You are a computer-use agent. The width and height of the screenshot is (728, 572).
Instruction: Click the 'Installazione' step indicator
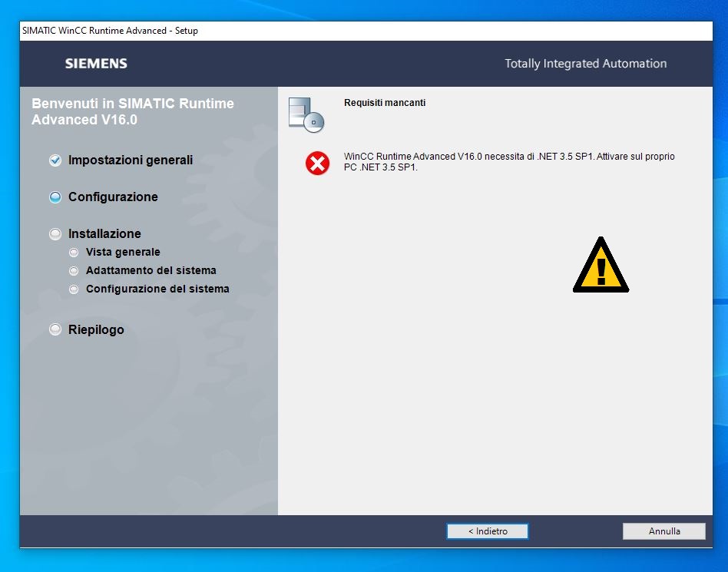click(55, 234)
